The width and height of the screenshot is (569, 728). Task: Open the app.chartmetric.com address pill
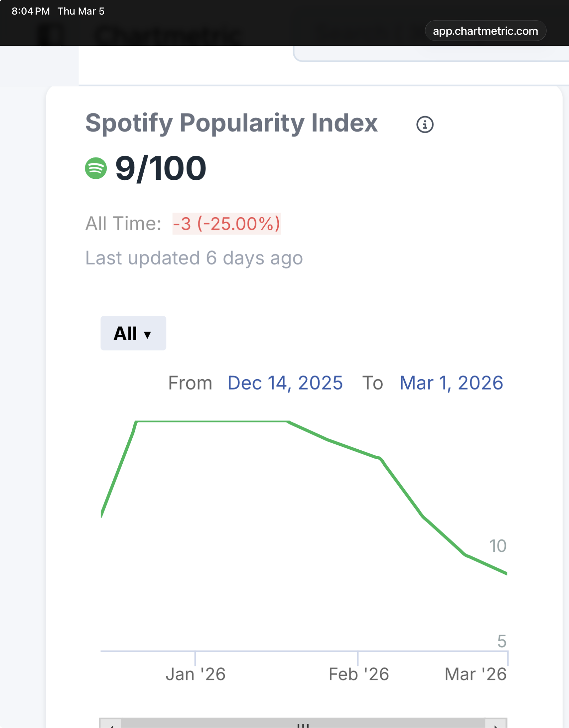pyautogui.click(x=485, y=31)
